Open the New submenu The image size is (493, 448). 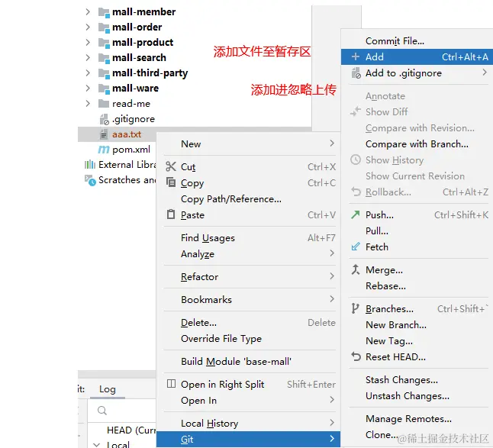coord(248,143)
